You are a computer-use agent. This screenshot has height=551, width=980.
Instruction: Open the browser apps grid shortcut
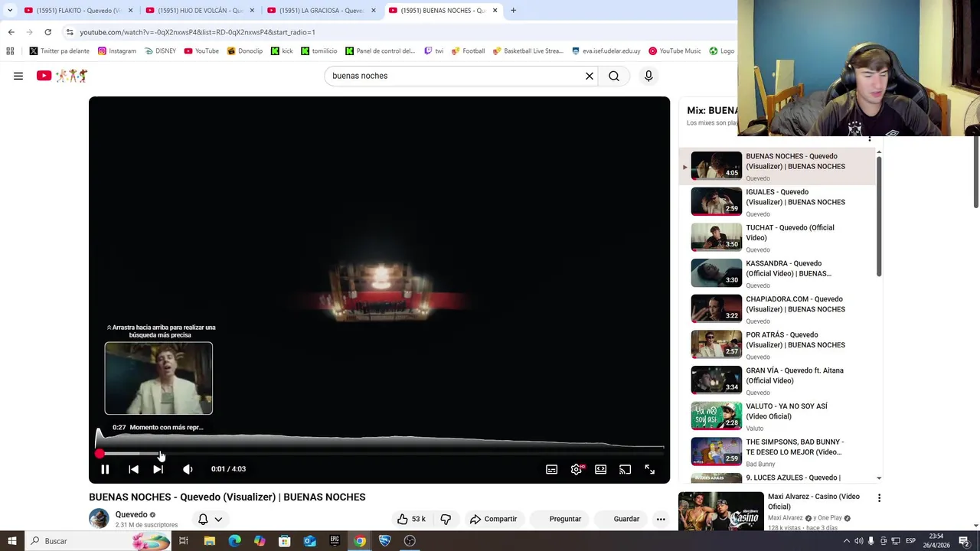[10, 51]
